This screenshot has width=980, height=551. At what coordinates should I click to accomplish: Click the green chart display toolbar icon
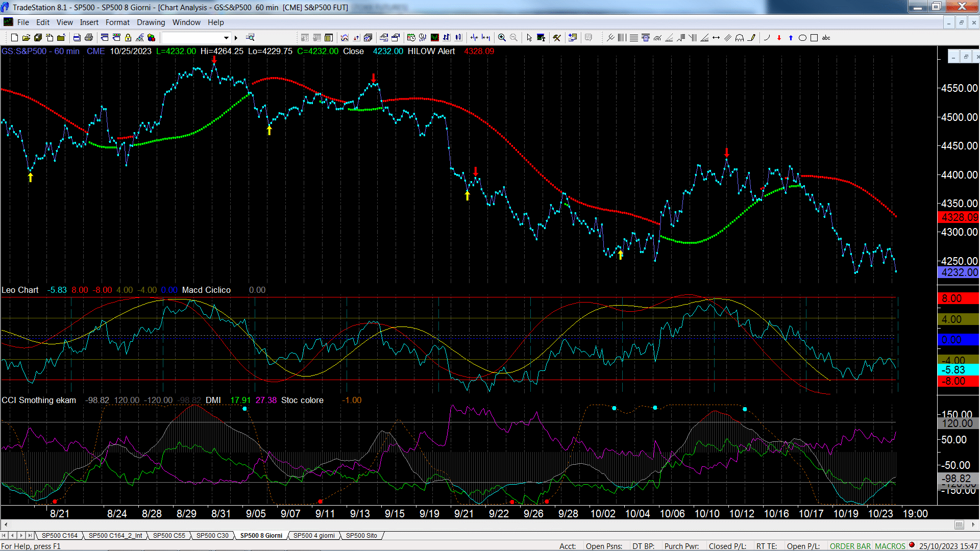coord(435,37)
